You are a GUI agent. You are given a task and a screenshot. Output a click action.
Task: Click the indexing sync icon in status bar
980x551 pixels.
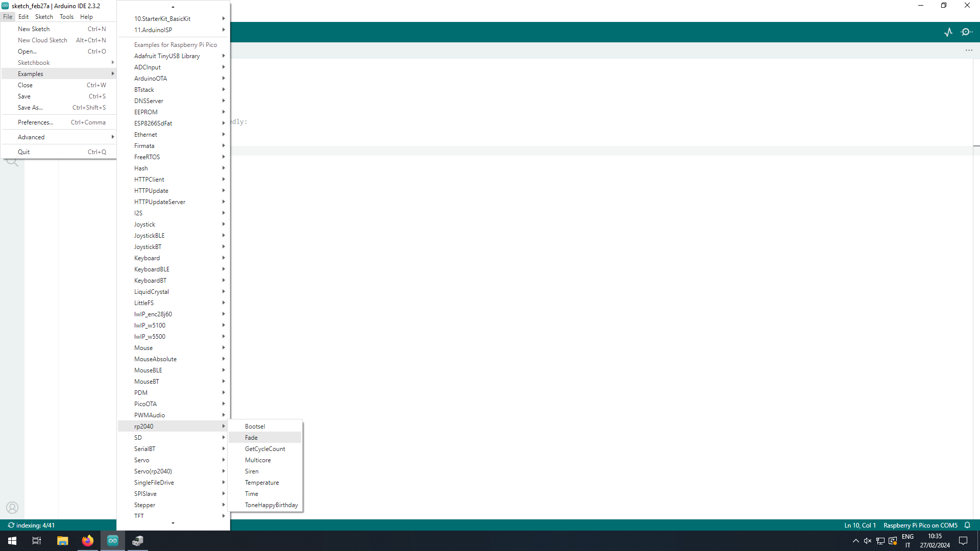pyautogui.click(x=11, y=525)
